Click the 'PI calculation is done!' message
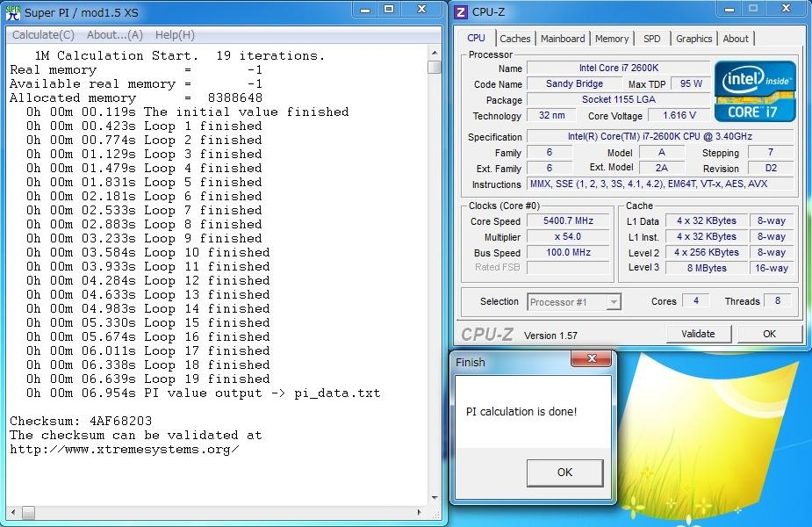This screenshot has height=527, width=812. [x=521, y=411]
